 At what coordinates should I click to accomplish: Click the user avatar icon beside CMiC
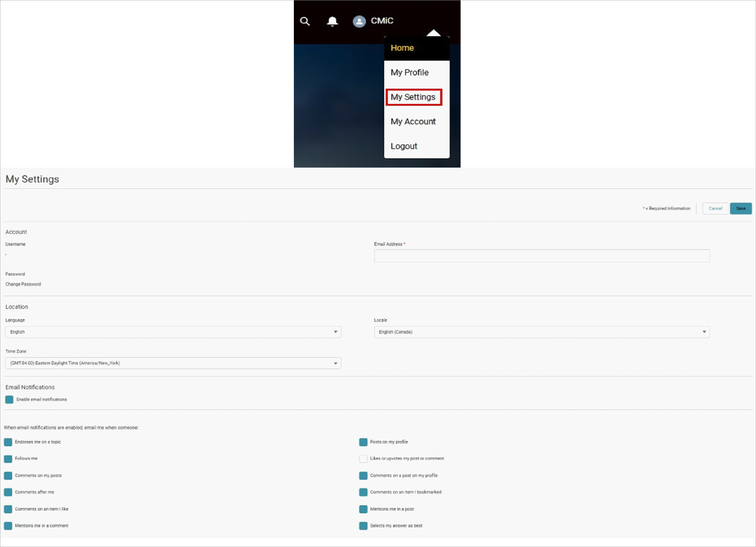click(359, 21)
